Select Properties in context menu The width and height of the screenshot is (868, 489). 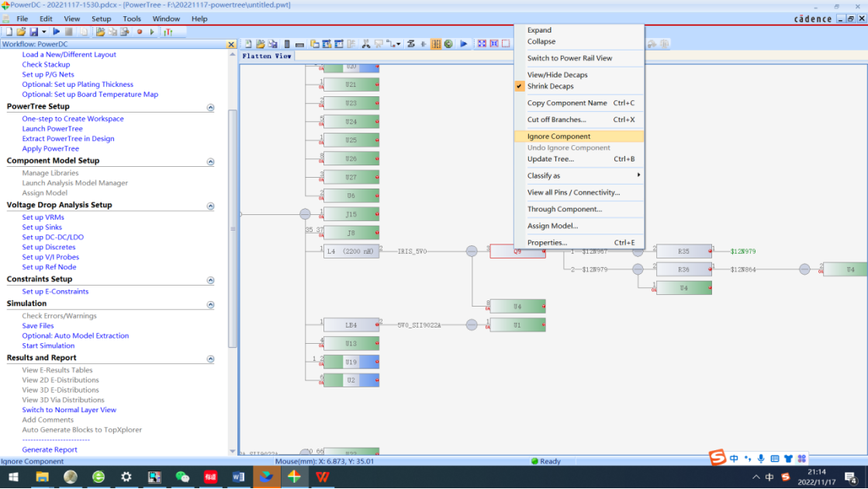pyautogui.click(x=579, y=243)
